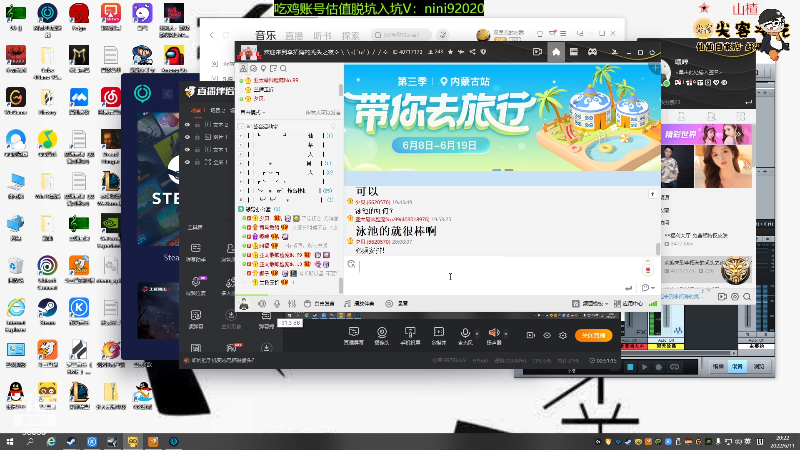Click the microphone icon in YY bottom bar
The height and width of the screenshot is (450, 800).
pyautogui.click(x=277, y=304)
